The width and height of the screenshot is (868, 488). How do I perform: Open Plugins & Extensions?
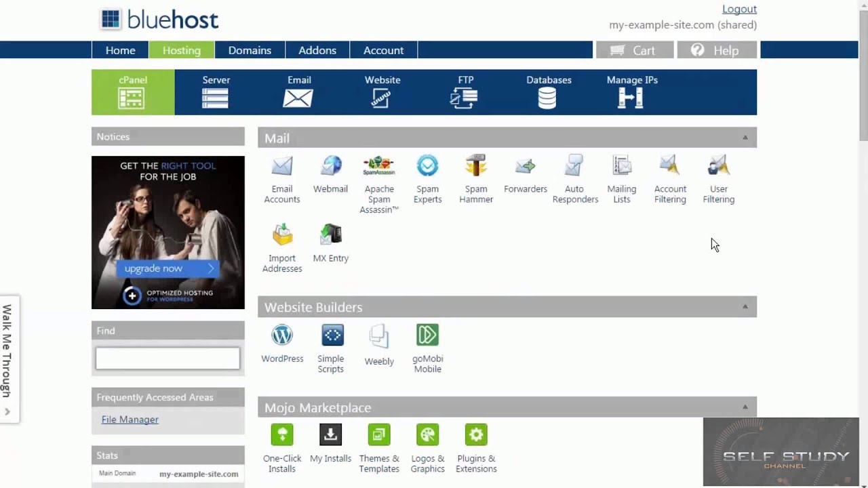(476, 449)
